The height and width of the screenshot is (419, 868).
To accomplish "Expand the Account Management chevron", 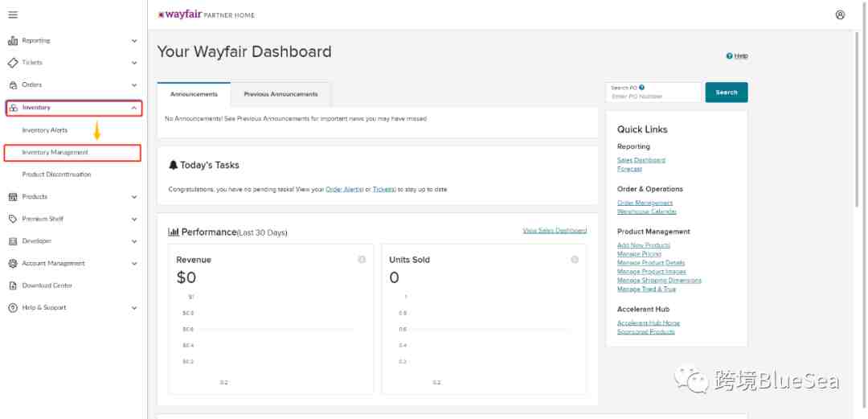I will [x=134, y=263].
